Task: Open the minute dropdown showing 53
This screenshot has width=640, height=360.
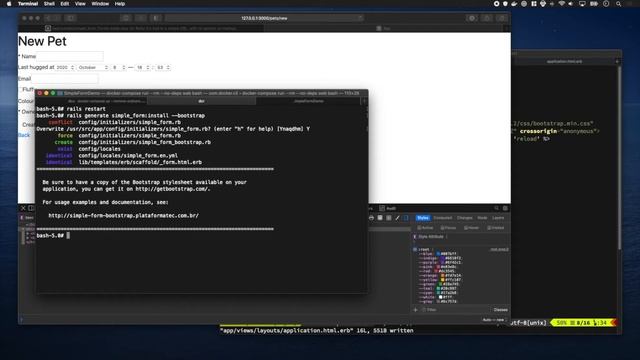Action: (163, 67)
